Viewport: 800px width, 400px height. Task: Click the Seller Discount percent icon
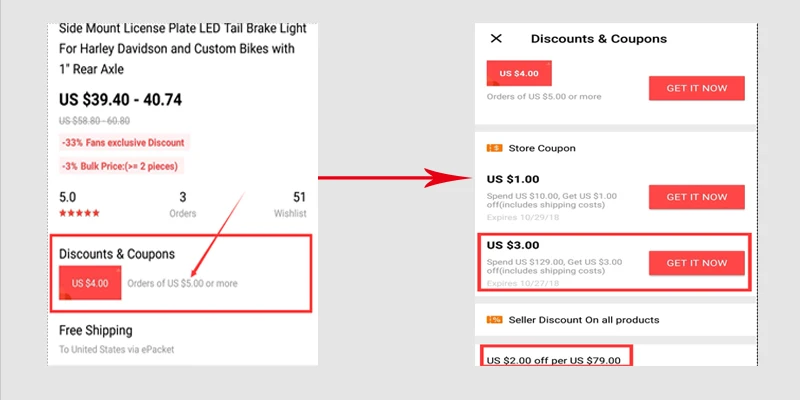tap(494, 320)
